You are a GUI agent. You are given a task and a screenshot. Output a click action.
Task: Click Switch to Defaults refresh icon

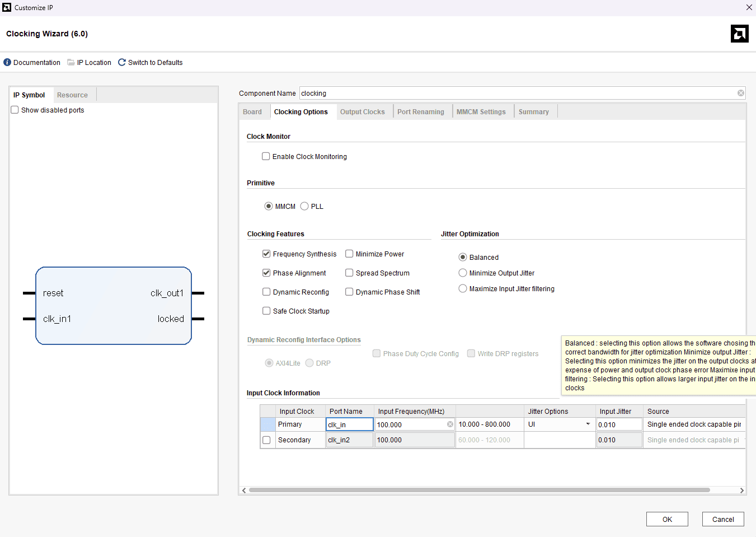pyautogui.click(x=122, y=63)
